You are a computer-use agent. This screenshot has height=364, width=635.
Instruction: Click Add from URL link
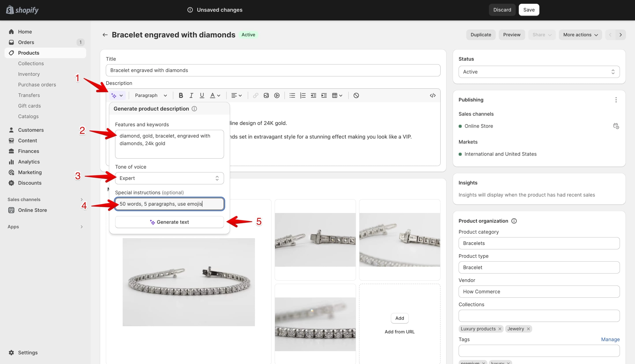[x=400, y=332]
